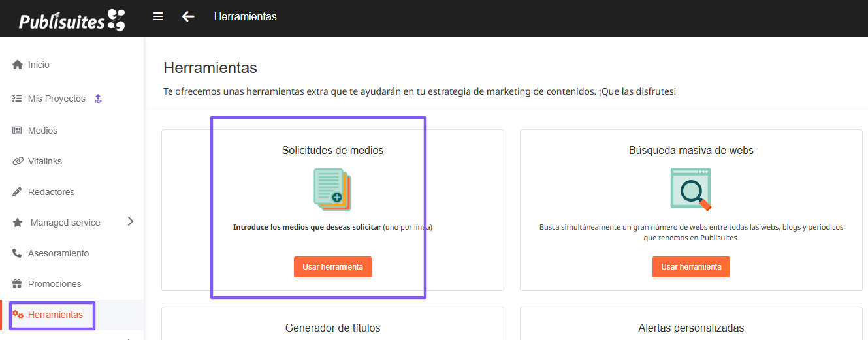Click the Búsqueda masiva magnifier illustration
This screenshot has width=868, height=340.
tap(690, 189)
